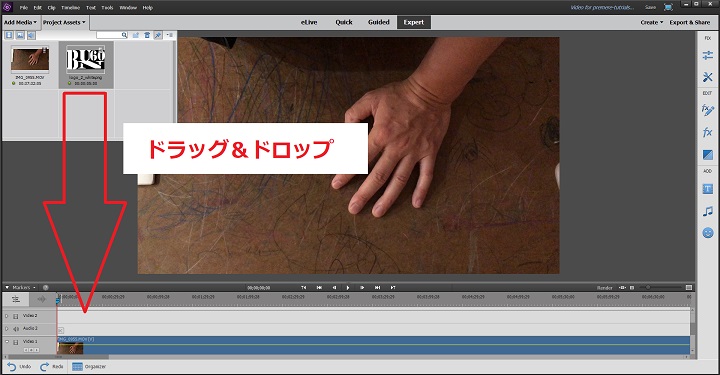
Task: Click the Video 1 filmstrip track icon
Action: [x=16, y=342]
